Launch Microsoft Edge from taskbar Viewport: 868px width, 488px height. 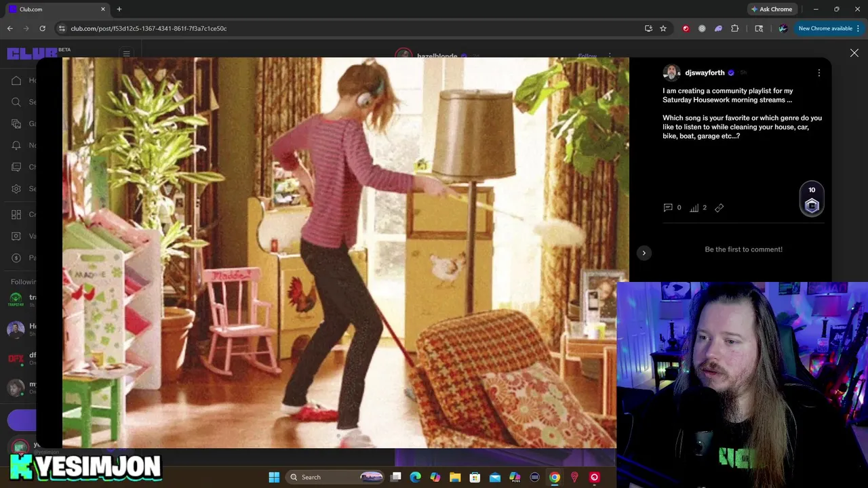[x=416, y=477]
